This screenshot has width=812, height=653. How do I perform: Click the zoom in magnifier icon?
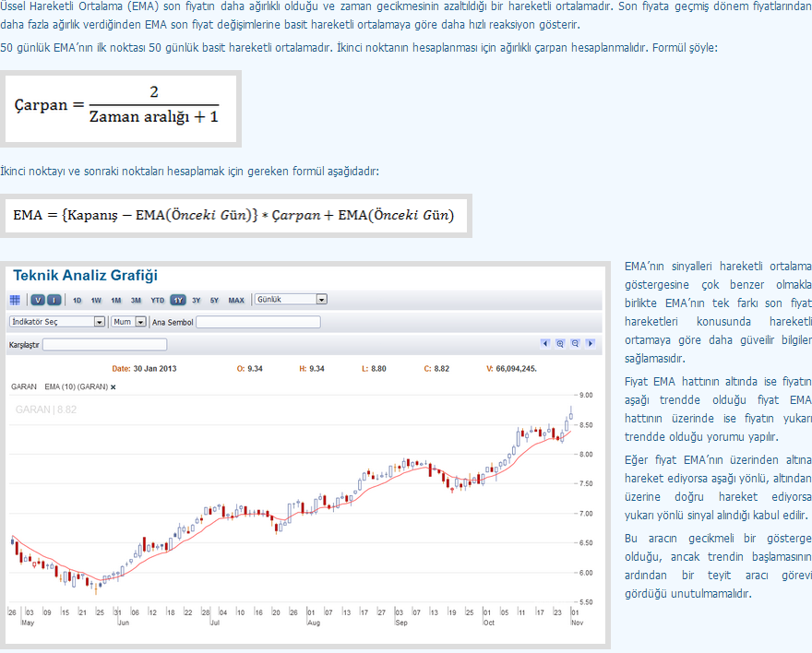pyautogui.click(x=560, y=344)
